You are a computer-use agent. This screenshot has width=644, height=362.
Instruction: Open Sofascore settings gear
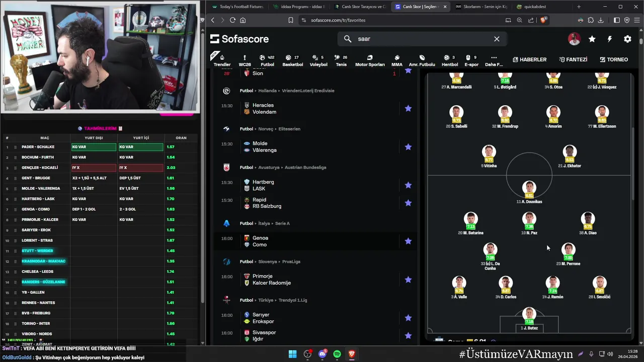pos(627,39)
